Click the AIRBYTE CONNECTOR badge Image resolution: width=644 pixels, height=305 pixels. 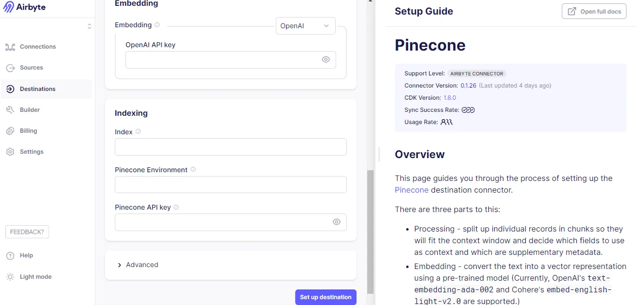point(477,73)
